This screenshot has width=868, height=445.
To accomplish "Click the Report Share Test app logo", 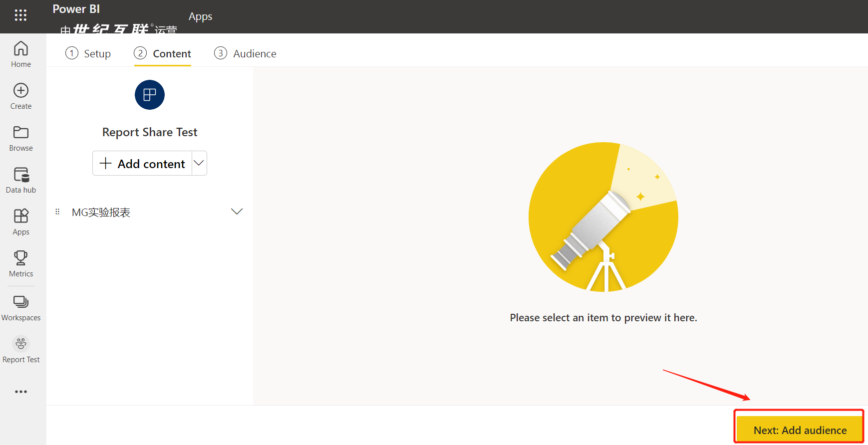I will pos(150,95).
